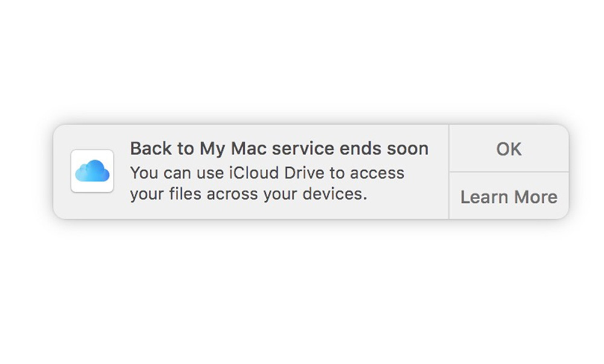The width and height of the screenshot is (604, 364).
Task: Click the iCloud cloud icon
Action: tap(92, 171)
